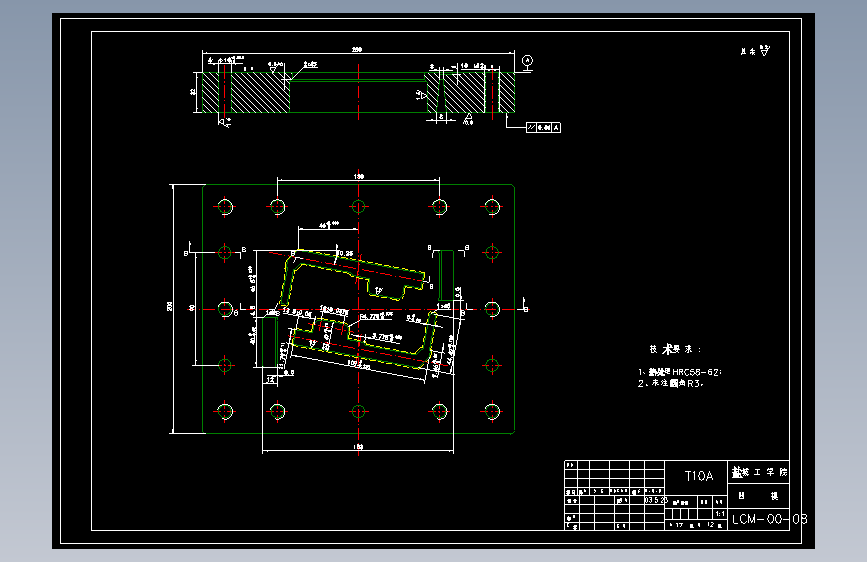Click the school name cell in title block
Viewport: 867px width, 562px height.
coord(759,472)
